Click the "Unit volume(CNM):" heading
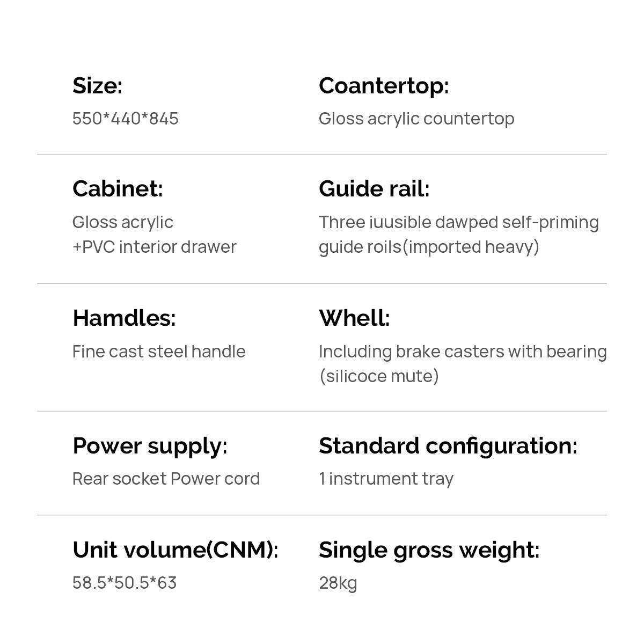Viewport: 644px width, 644px height. click(x=175, y=550)
